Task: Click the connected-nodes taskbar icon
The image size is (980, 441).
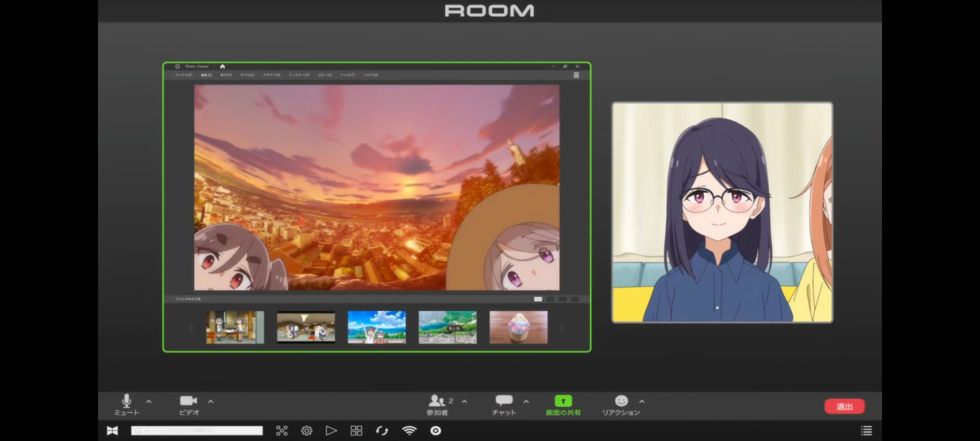Action: [281, 431]
